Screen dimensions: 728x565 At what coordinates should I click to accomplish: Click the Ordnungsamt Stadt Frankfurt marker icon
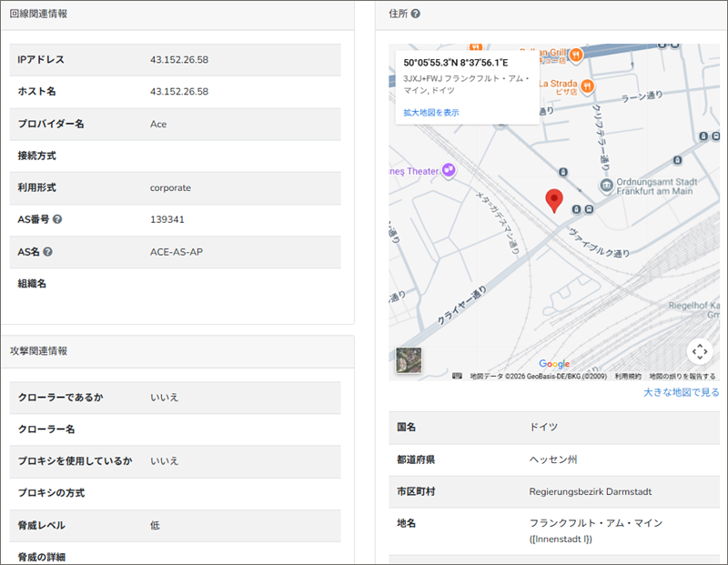(x=607, y=186)
